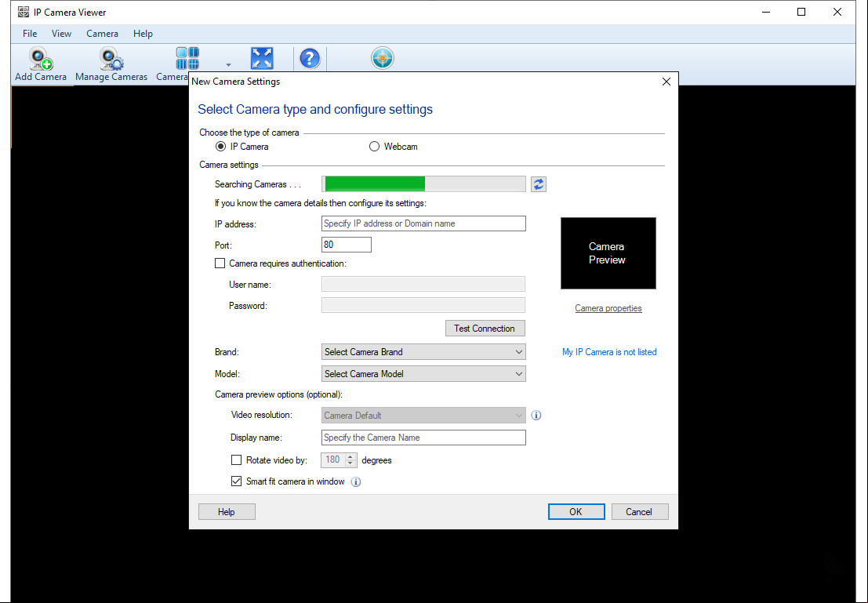Click the Camera layout grid icon
Image resolution: width=868 pixels, height=603 pixels.
(x=187, y=58)
